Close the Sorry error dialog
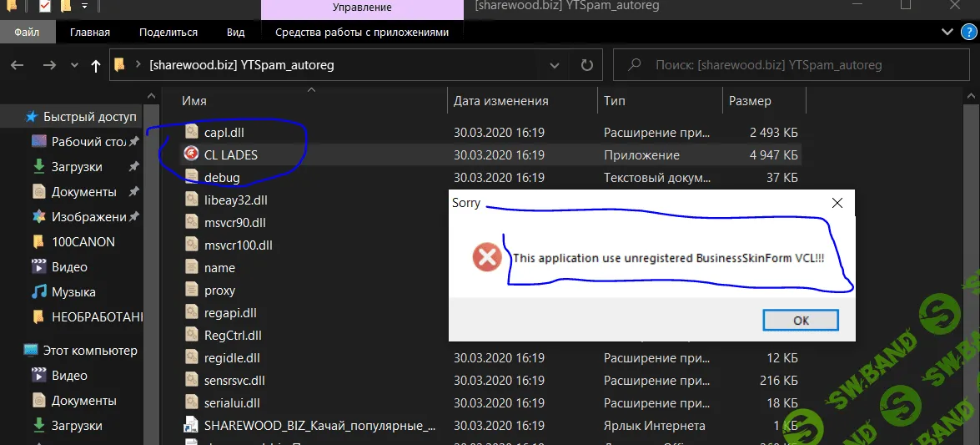This screenshot has width=980, height=445. point(837,203)
